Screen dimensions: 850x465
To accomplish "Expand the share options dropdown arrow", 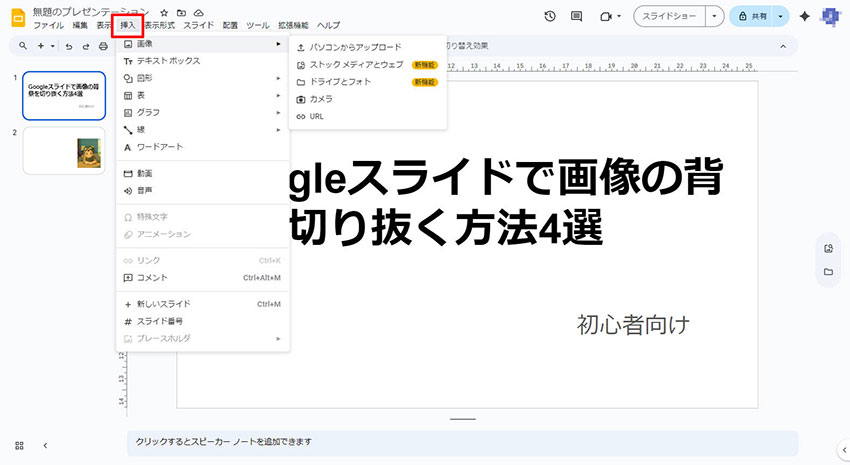I will point(779,17).
